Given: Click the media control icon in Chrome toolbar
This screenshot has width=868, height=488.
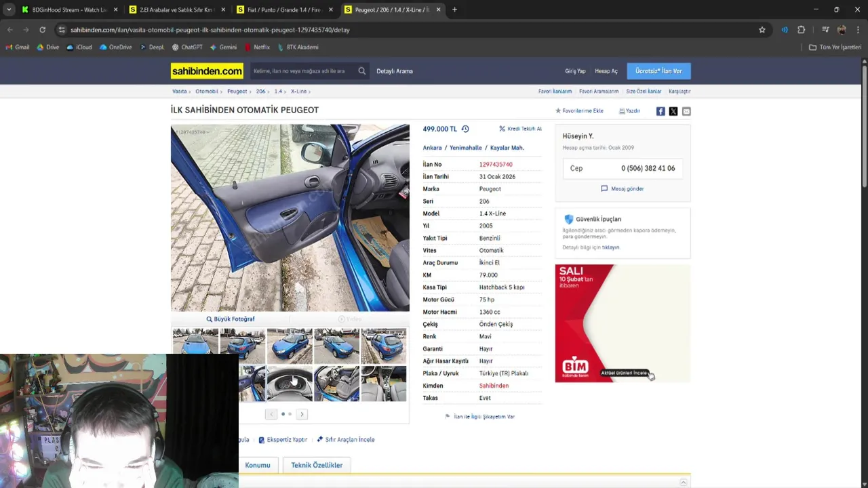Looking at the screenshot, I should [825, 30].
